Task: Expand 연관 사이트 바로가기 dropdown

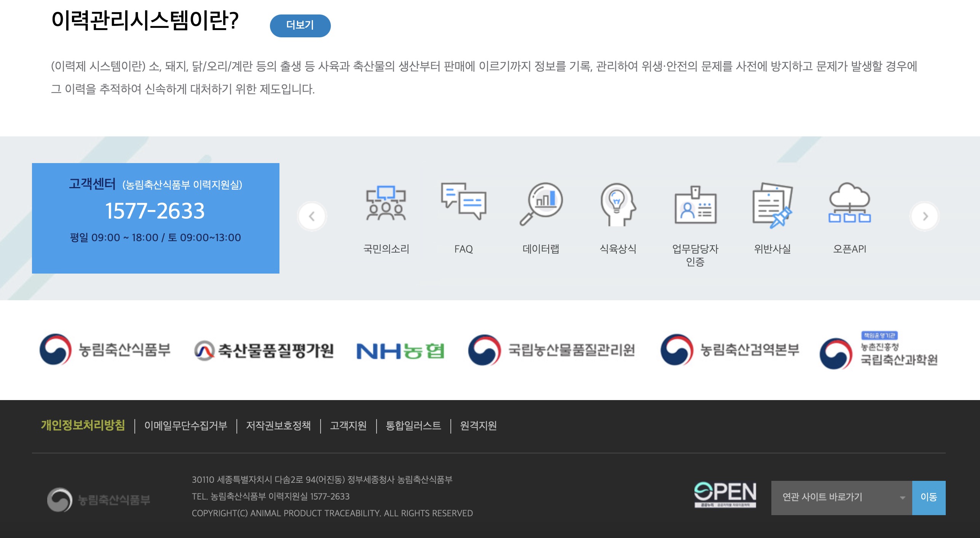Action: (841, 497)
